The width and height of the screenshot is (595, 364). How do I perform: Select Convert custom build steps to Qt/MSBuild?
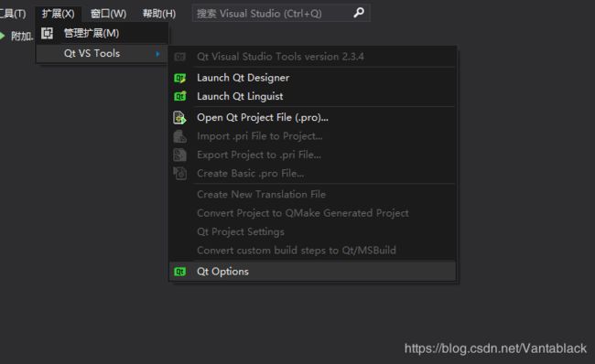312,251
